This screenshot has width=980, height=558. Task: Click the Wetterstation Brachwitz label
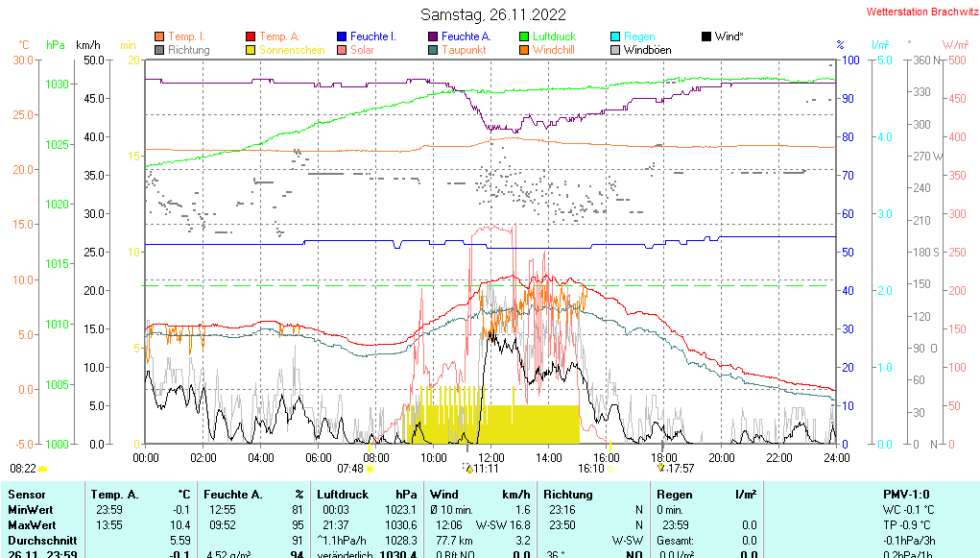point(916,12)
